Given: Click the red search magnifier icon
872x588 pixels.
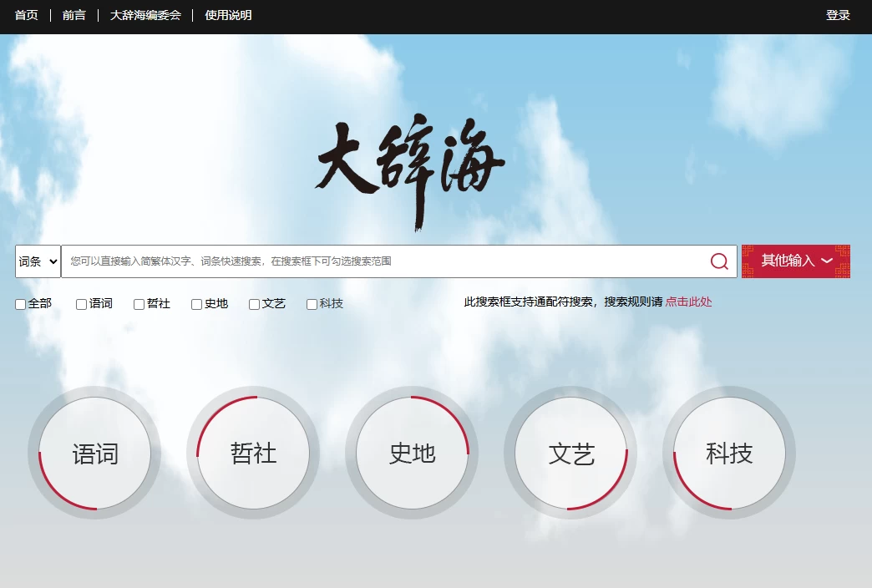Looking at the screenshot, I should coord(718,261).
